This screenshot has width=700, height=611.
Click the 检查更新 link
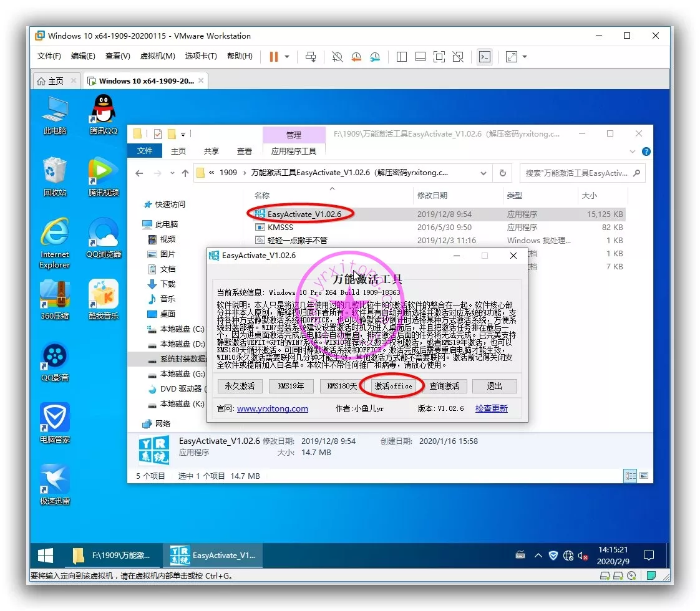tap(491, 408)
